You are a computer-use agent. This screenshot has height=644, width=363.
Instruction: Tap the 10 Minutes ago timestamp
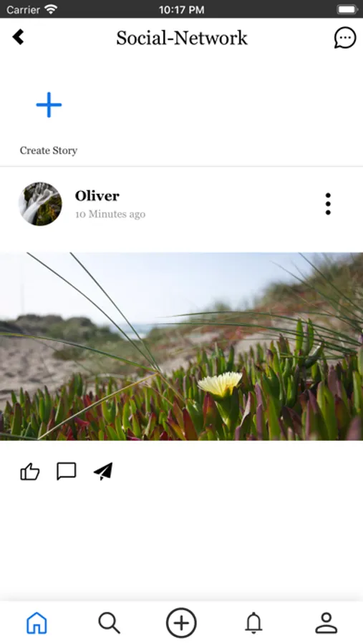[x=110, y=214]
